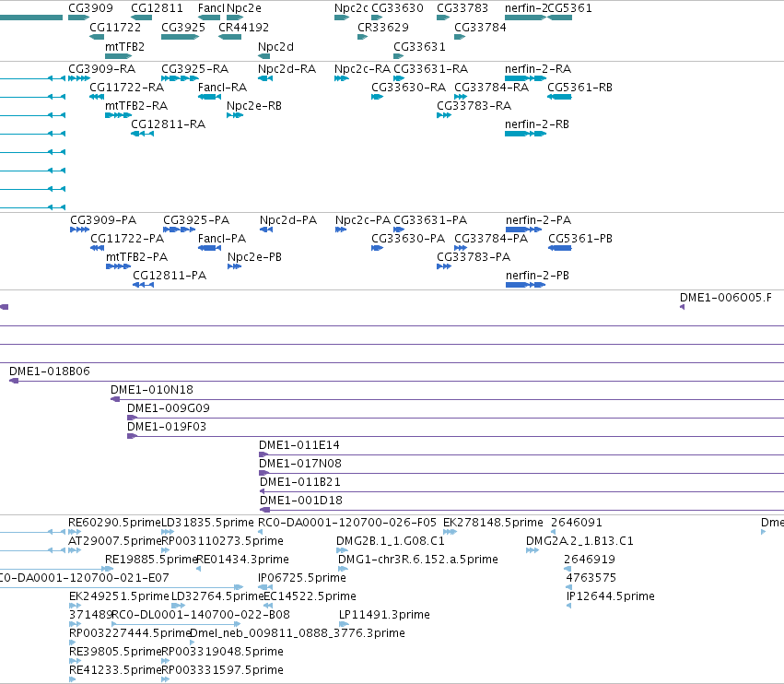
Task: Click the Fancl-RA transcript label
Action: coord(223,88)
